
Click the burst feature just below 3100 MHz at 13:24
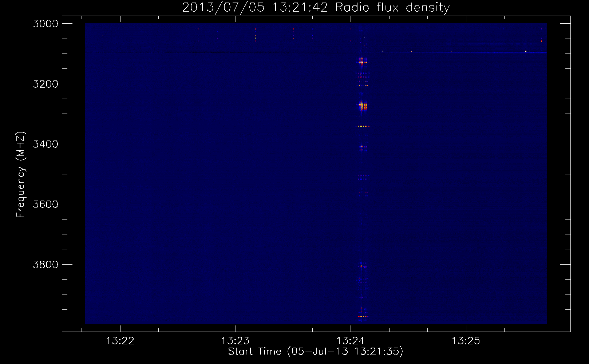[363, 61]
